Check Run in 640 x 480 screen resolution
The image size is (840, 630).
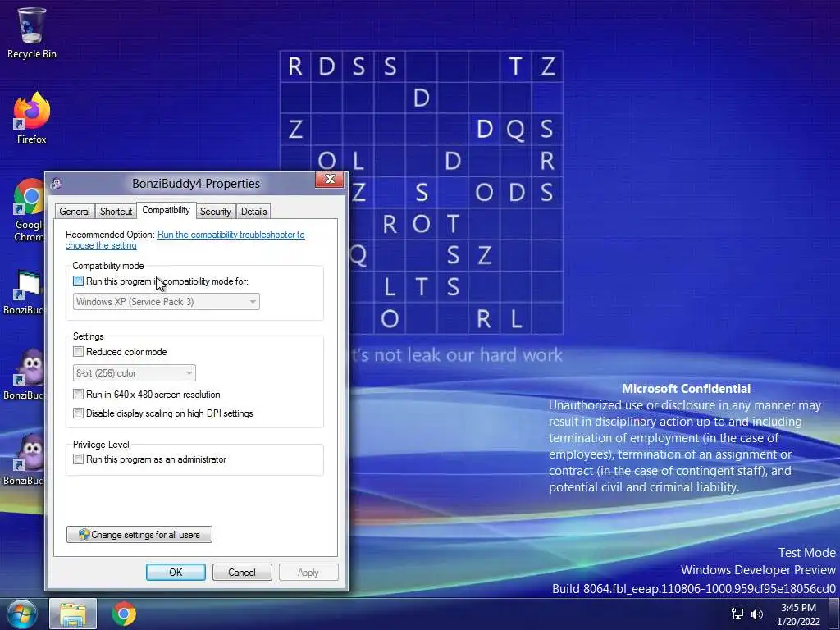click(78, 395)
